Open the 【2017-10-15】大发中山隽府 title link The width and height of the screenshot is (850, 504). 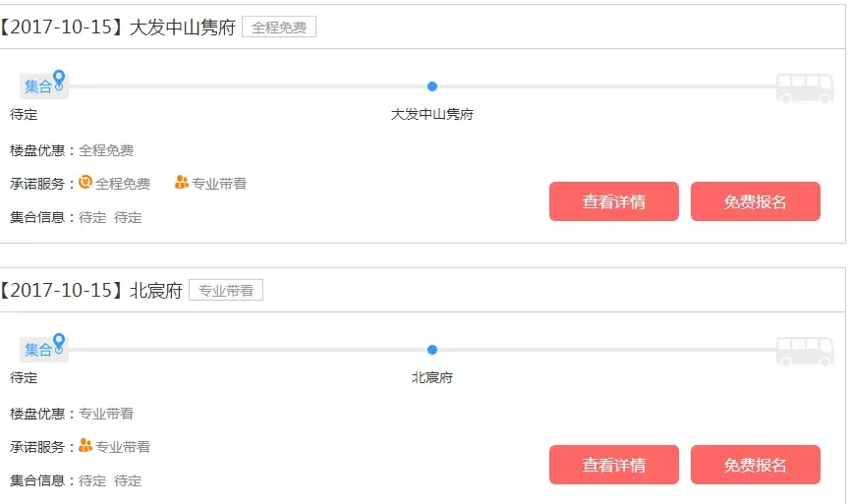(x=118, y=28)
